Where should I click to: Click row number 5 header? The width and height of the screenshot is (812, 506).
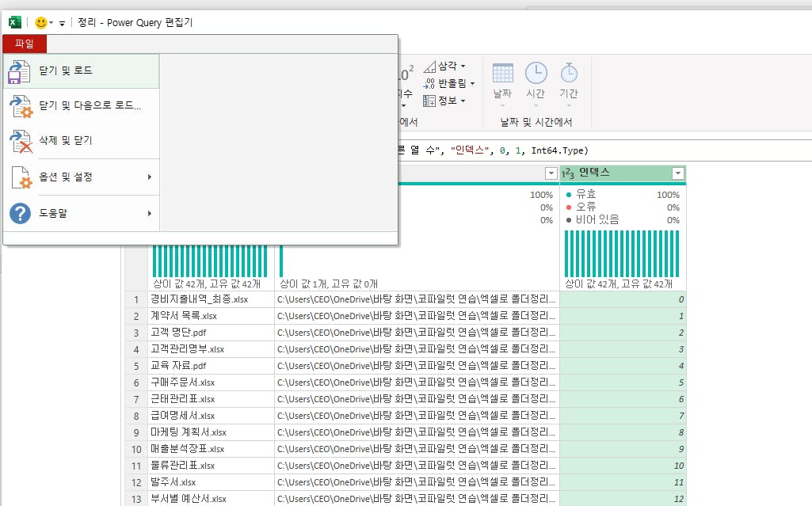136,366
